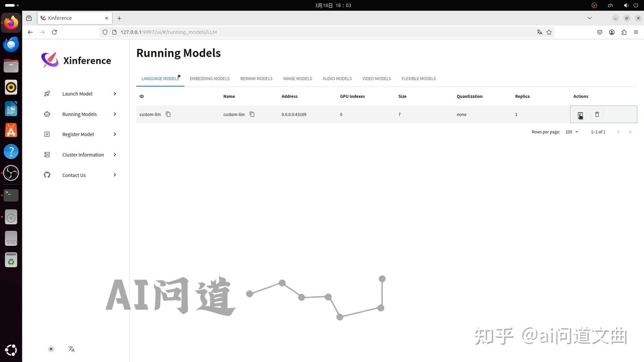
Task: Select the Launch Model rocket icon
Action: [x=47, y=93]
